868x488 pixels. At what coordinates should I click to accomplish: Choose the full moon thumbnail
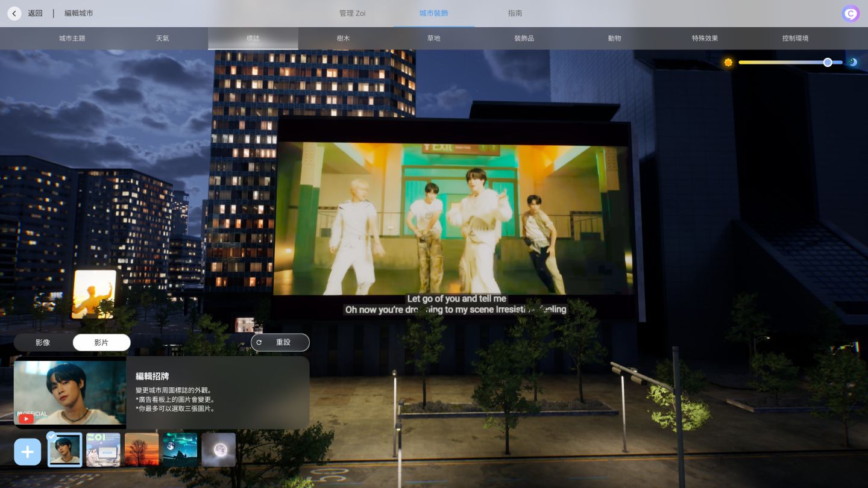click(218, 449)
